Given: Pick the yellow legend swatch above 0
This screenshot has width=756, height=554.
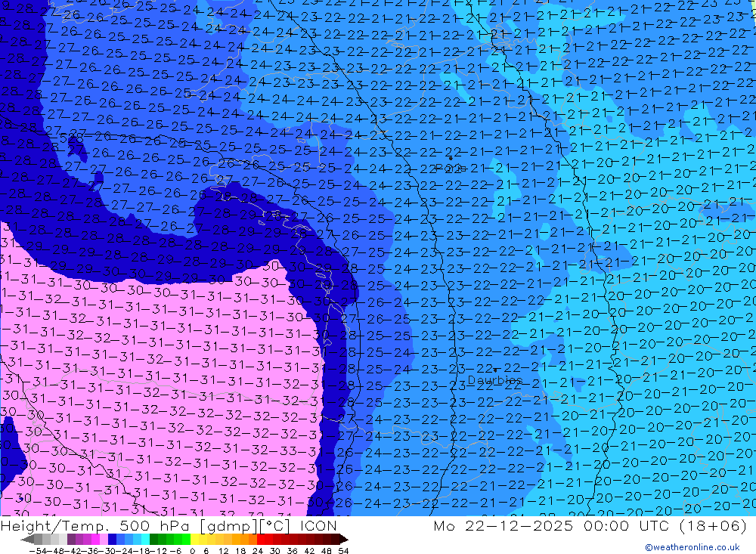Looking at the screenshot, I should (195, 539).
